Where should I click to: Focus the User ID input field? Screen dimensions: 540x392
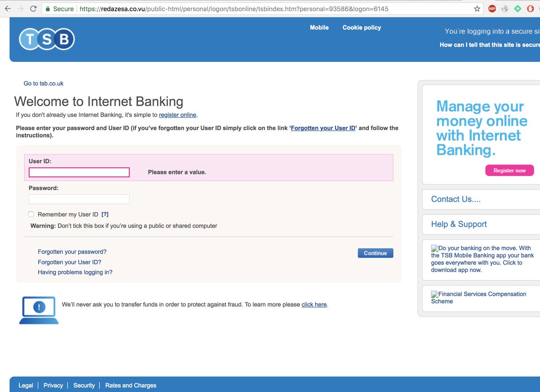pyautogui.click(x=79, y=172)
